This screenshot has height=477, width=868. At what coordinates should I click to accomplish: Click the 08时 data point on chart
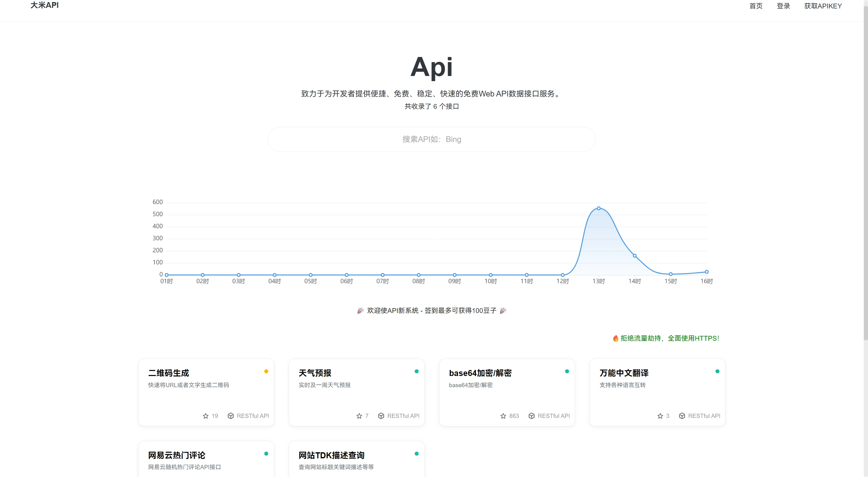click(419, 275)
